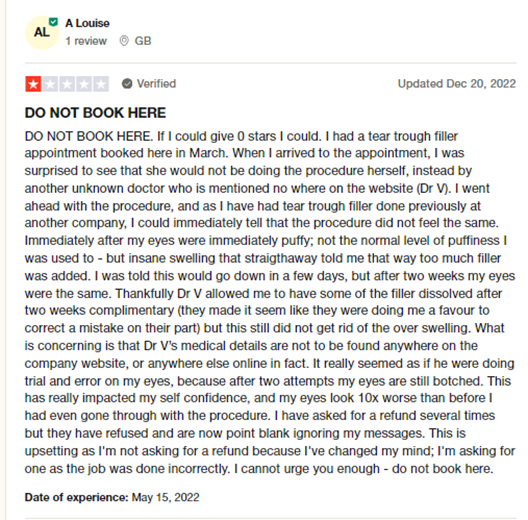Image resolution: width=528 pixels, height=520 pixels.
Task: Click the 'Date of experience:' label
Action: coord(76,497)
